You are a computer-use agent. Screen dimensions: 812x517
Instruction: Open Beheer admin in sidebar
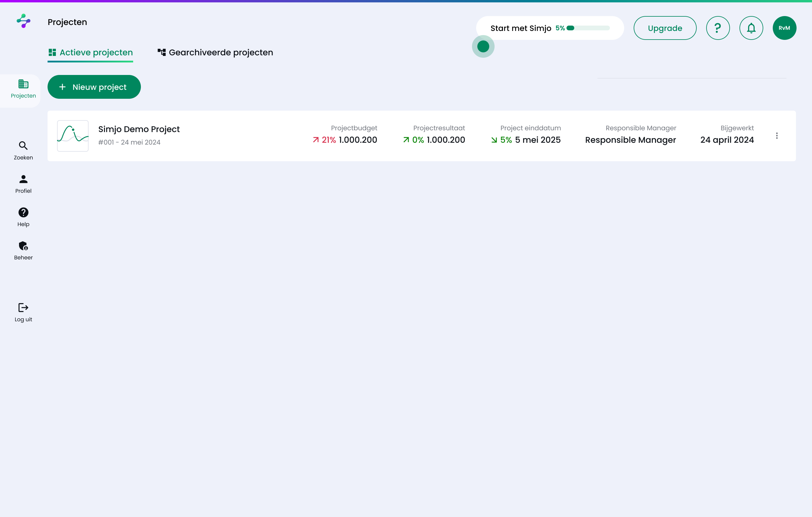point(23,251)
